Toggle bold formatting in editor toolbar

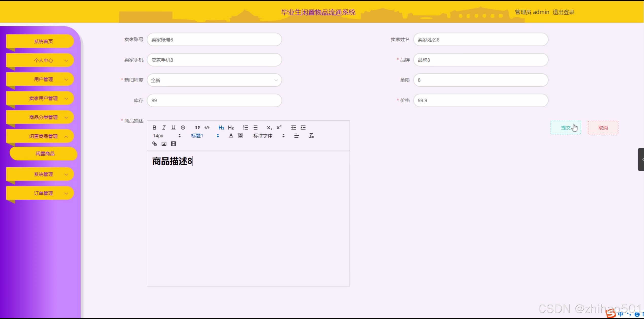(x=154, y=127)
